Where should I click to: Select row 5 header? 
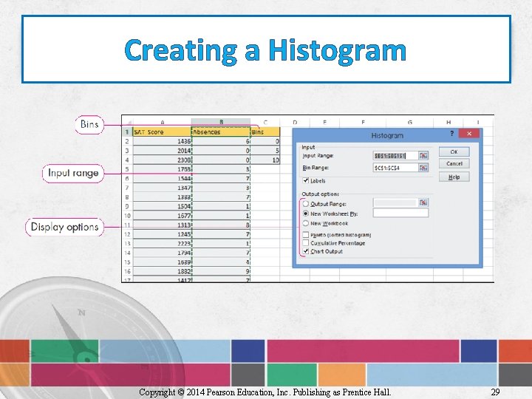(127, 169)
